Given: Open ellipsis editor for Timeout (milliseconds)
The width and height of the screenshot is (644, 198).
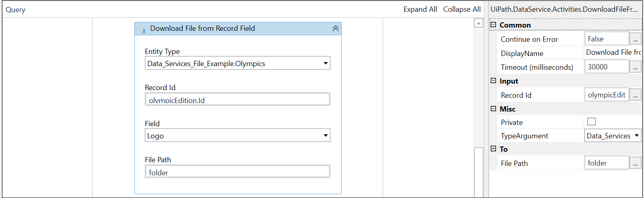Looking at the screenshot, I should (635, 67).
